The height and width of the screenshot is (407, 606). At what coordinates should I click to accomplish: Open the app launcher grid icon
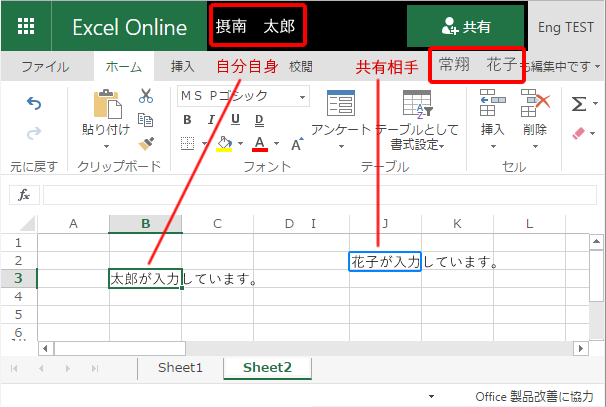coord(26,26)
